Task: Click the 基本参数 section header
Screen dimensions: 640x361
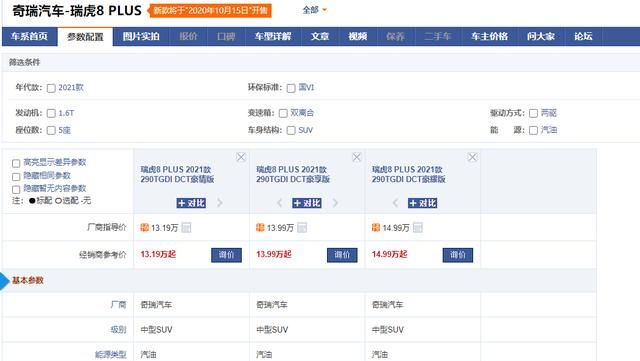Action: pos(28,281)
